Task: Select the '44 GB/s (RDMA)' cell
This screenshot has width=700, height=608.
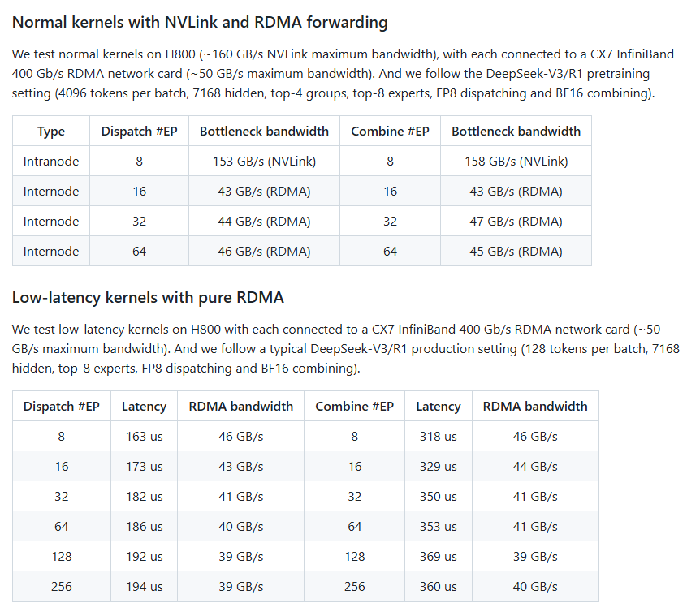Action: pyautogui.click(x=264, y=221)
